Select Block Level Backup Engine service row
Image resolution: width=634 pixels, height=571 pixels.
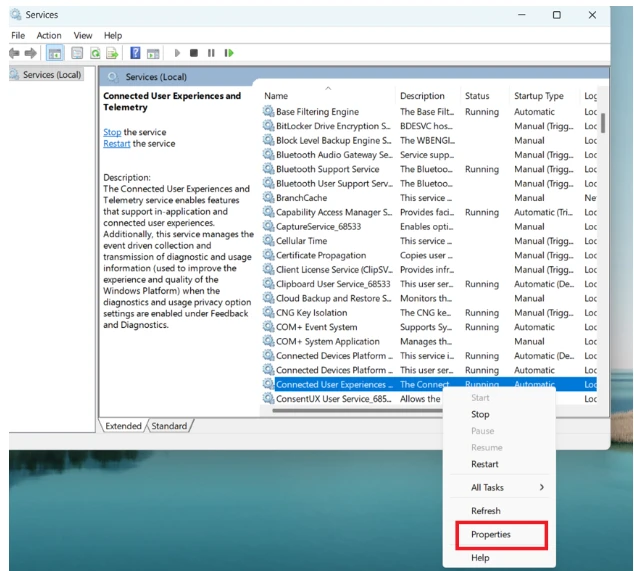coord(429,140)
